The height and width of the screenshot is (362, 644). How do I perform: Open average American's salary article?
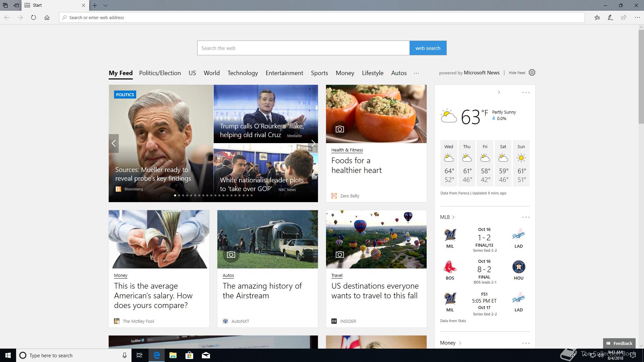coord(153,296)
